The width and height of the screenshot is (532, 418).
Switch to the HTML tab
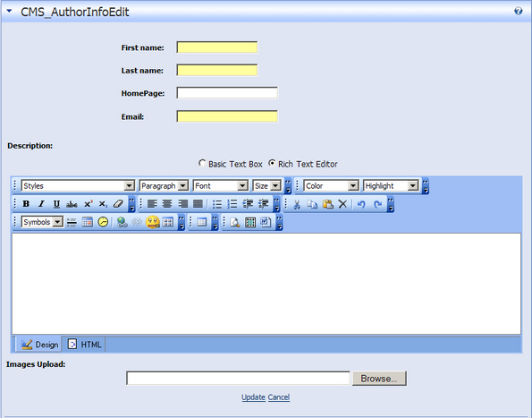pyautogui.click(x=84, y=345)
